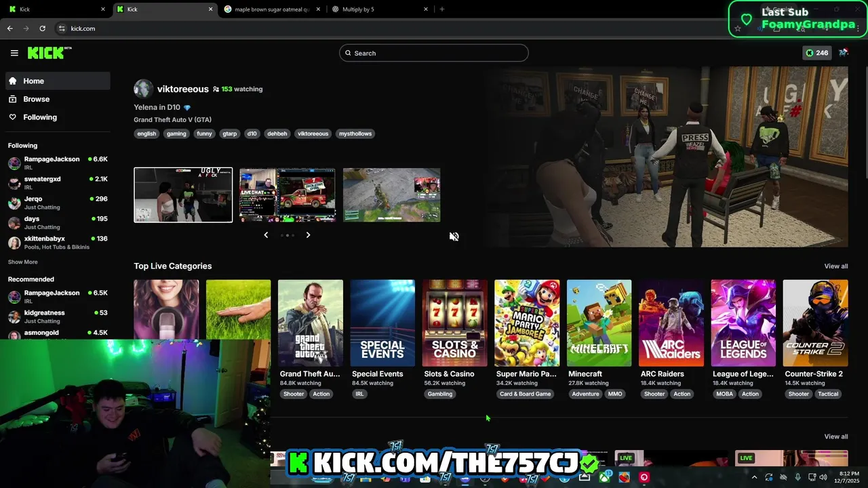Open xkittenbabyx channel in sidebar
Screen dimensions: 868x488
tap(58, 243)
